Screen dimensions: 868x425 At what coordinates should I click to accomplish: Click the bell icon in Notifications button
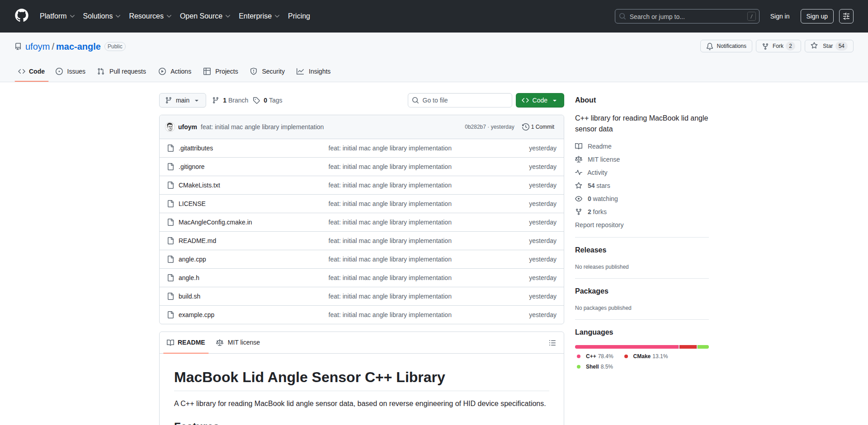point(710,46)
